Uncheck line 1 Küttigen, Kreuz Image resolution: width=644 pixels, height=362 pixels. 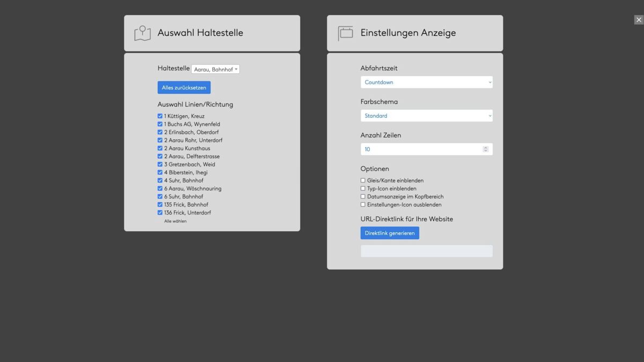click(160, 116)
